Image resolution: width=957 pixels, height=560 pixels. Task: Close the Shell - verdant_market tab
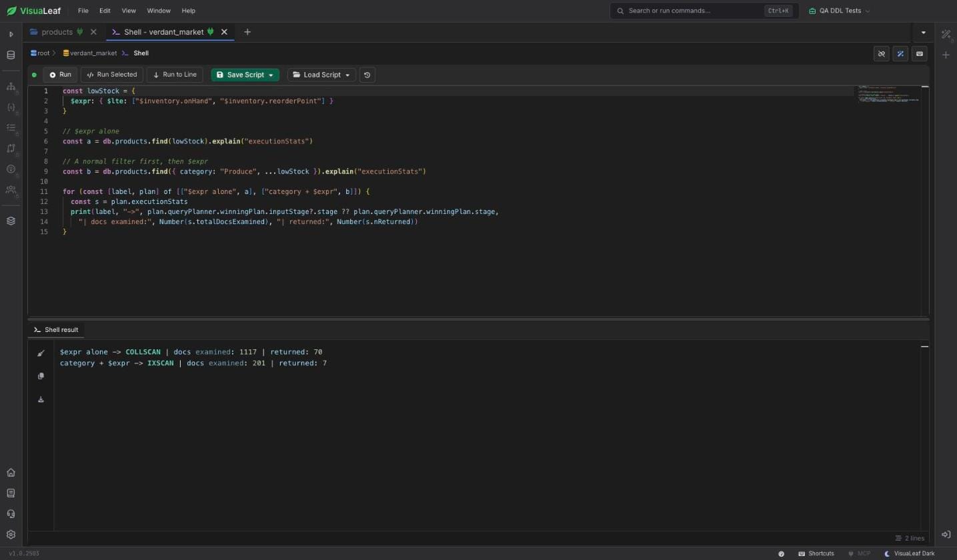point(224,32)
